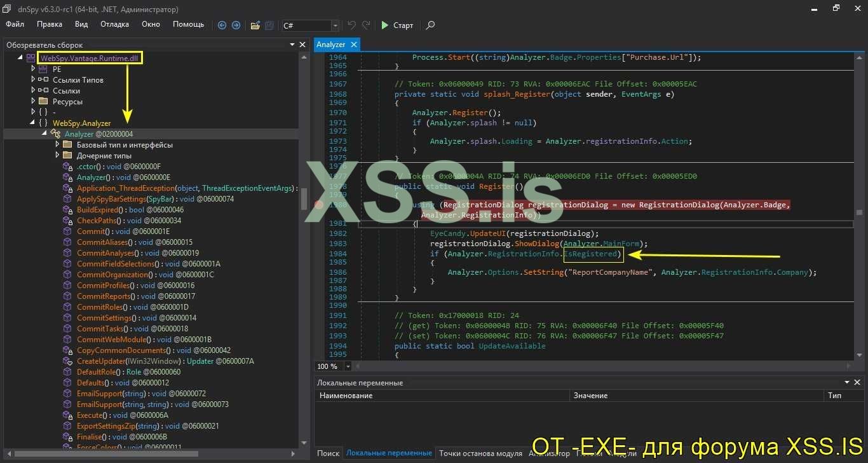
Task: Click the WebSpy.Analyzer namespace braces icon
Action: click(43, 123)
